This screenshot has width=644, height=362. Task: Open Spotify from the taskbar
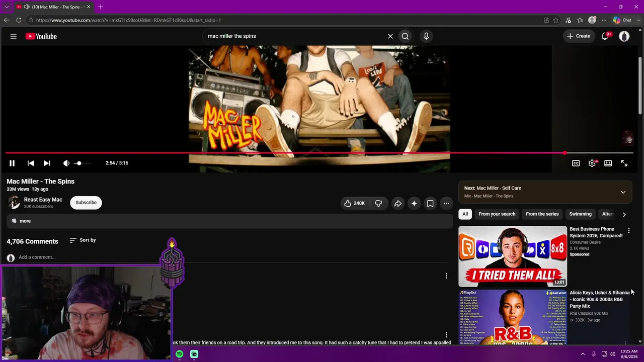pyautogui.click(x=180, y=354)
